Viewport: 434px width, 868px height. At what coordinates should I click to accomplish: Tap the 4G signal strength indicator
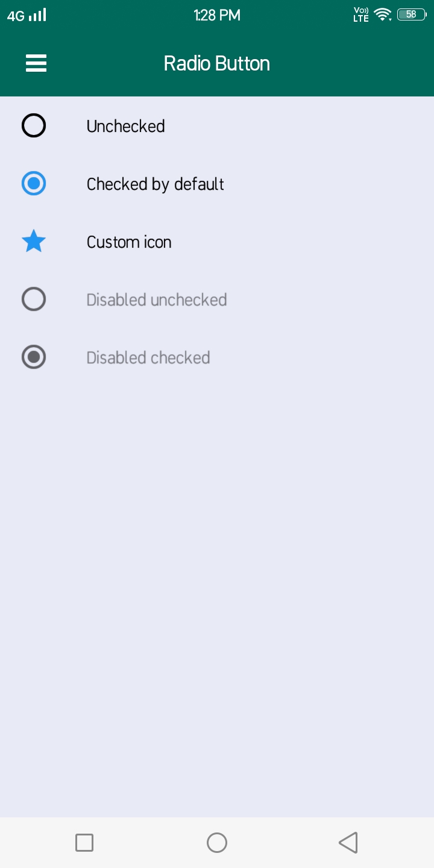click(x=27, y=15)
